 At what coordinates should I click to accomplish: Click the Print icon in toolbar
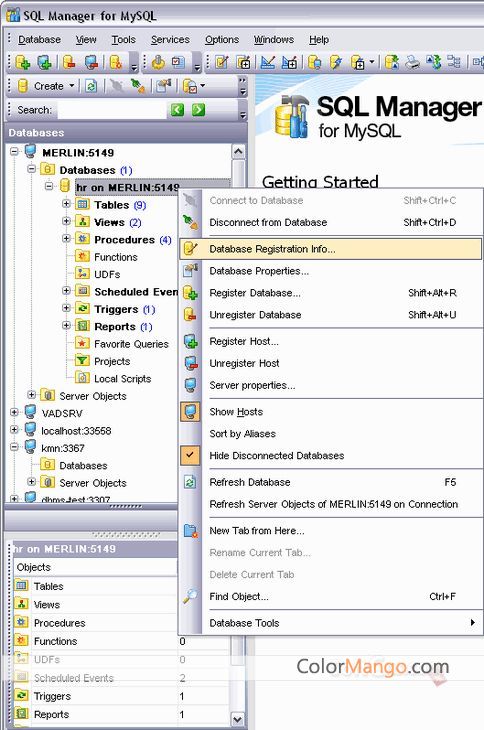[x=412, y=62]
